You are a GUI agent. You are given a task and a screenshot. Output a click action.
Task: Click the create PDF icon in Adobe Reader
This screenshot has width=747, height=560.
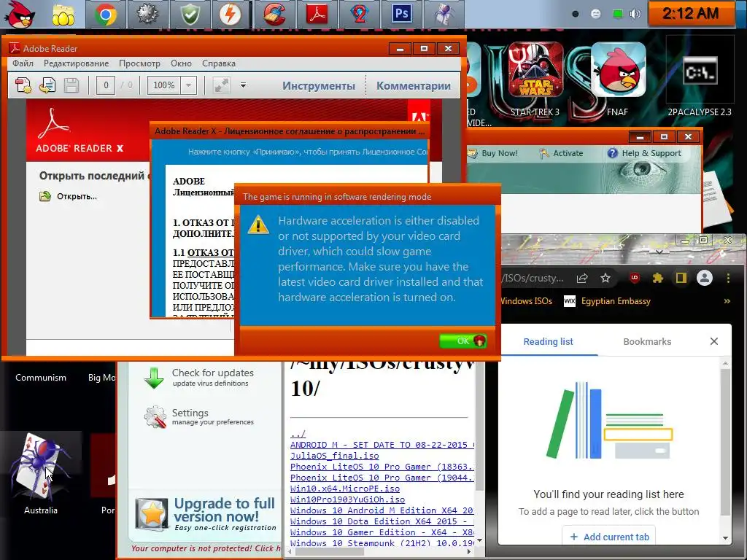[x=23, y=85]
